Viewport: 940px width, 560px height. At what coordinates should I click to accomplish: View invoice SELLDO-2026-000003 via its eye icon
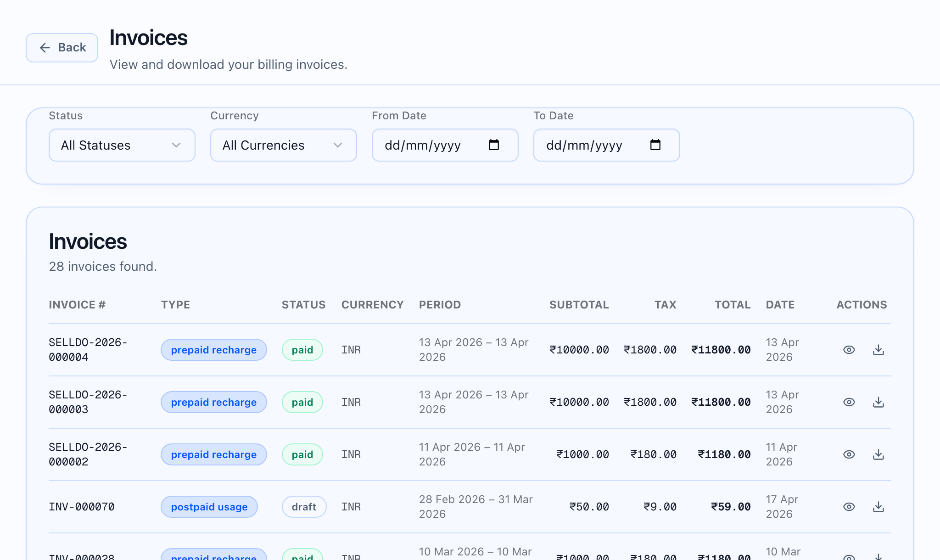click(x=849, y=402)
